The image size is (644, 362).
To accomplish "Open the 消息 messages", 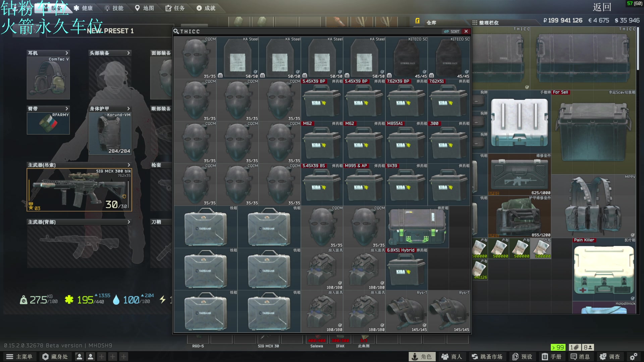I will [580, 357].
